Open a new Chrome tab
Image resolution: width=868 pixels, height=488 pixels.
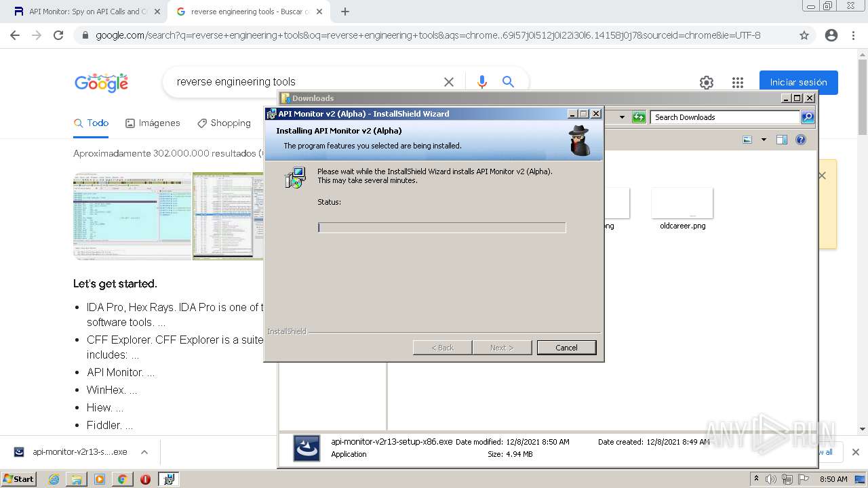pos(345,12)
